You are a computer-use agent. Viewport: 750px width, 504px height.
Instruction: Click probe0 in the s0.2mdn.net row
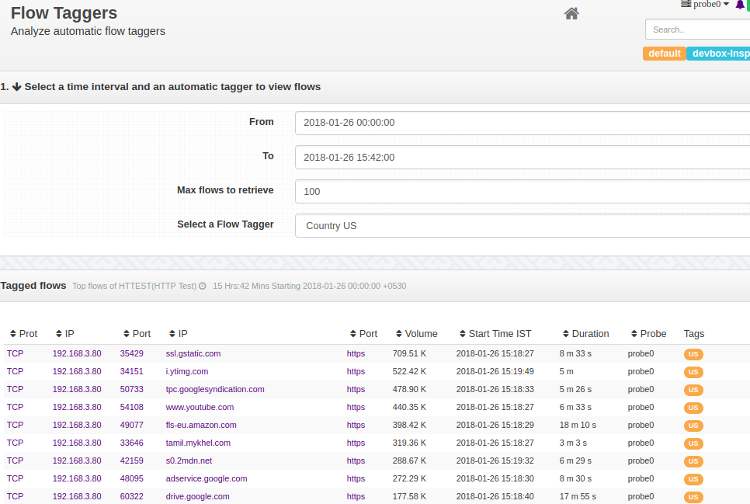(641, 461)
